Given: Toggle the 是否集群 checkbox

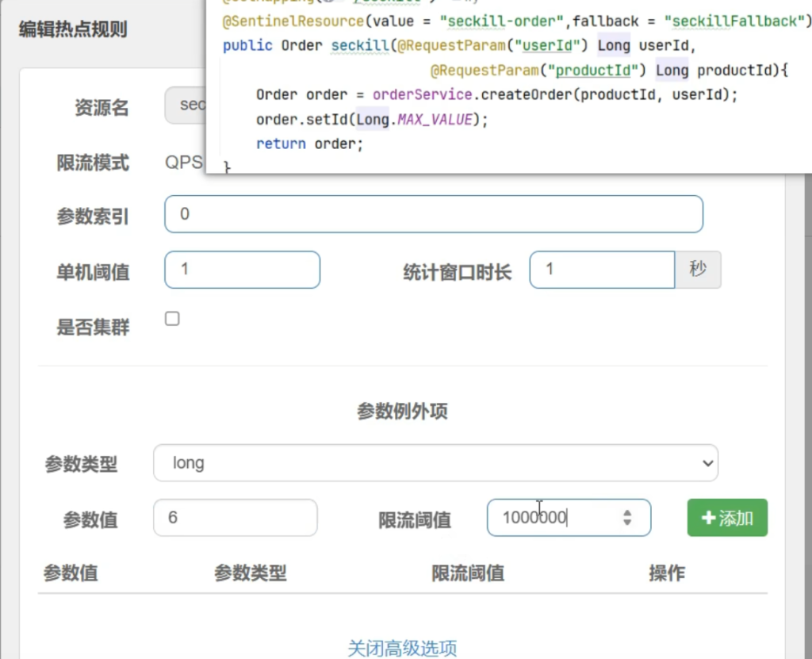Looking at the screenshot, I should point(172,319).
